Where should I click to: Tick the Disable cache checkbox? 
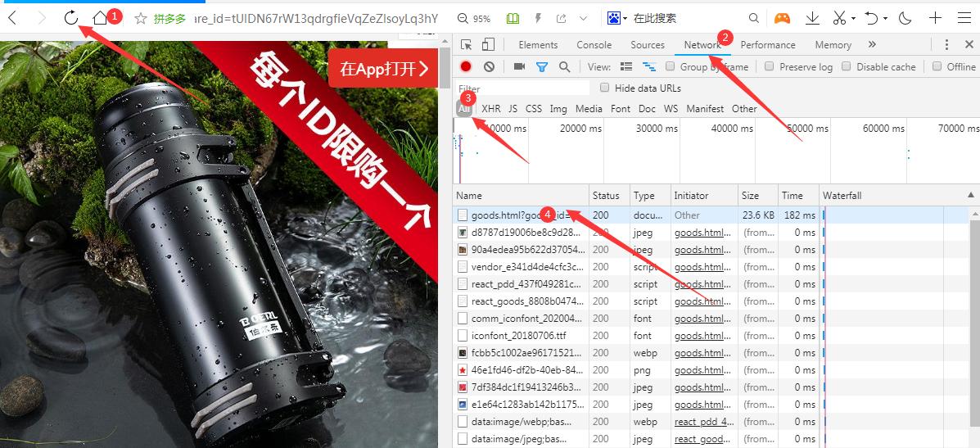click(x=847, y=66)
